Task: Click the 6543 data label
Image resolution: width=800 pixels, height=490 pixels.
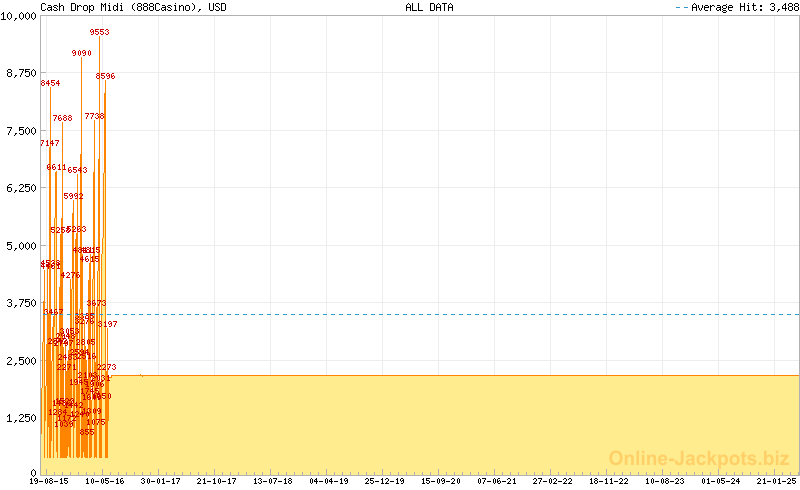Action: click(x=77, y=170)
